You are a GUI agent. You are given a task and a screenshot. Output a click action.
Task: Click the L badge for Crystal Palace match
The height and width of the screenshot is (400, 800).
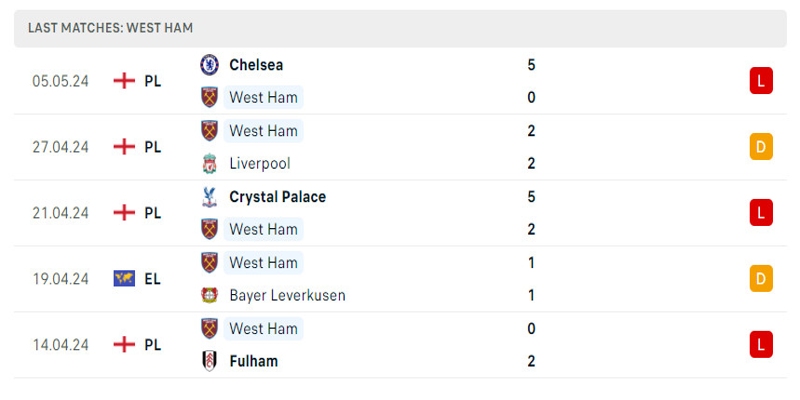[x=761, y=213]
